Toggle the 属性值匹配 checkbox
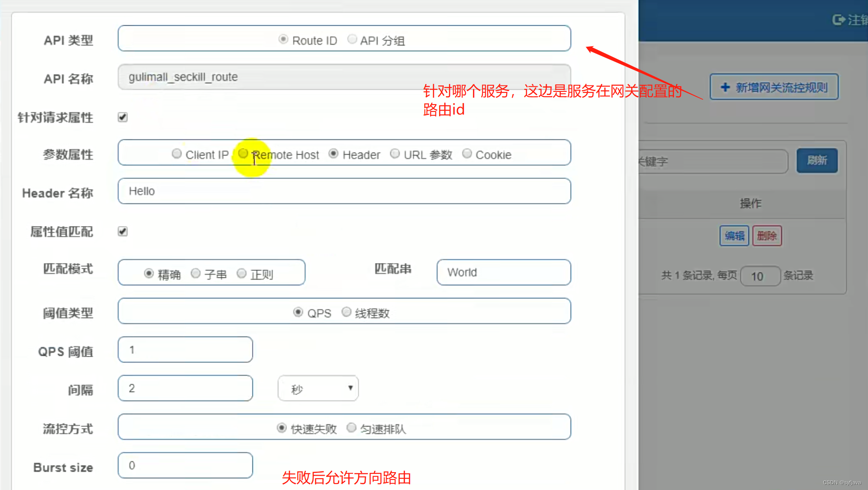The image size is (868, 490). 123,231
